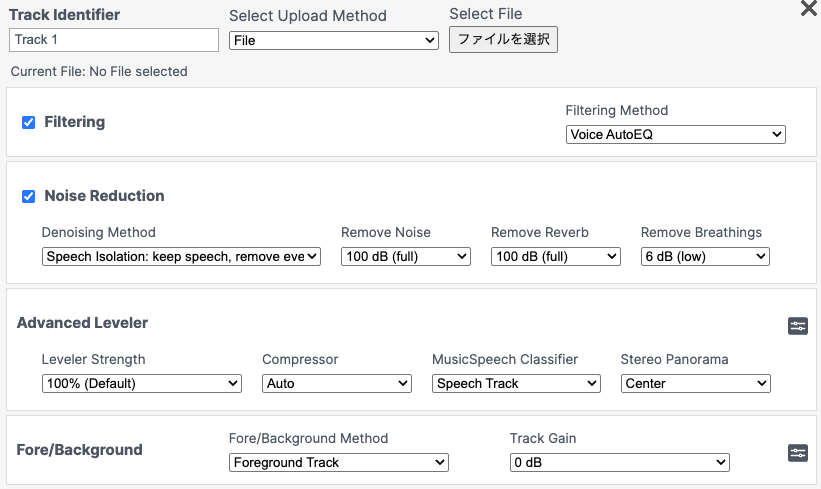Open the Select Upload Method dropdown
Screen dimensions: 821x489
coord(334,41)
